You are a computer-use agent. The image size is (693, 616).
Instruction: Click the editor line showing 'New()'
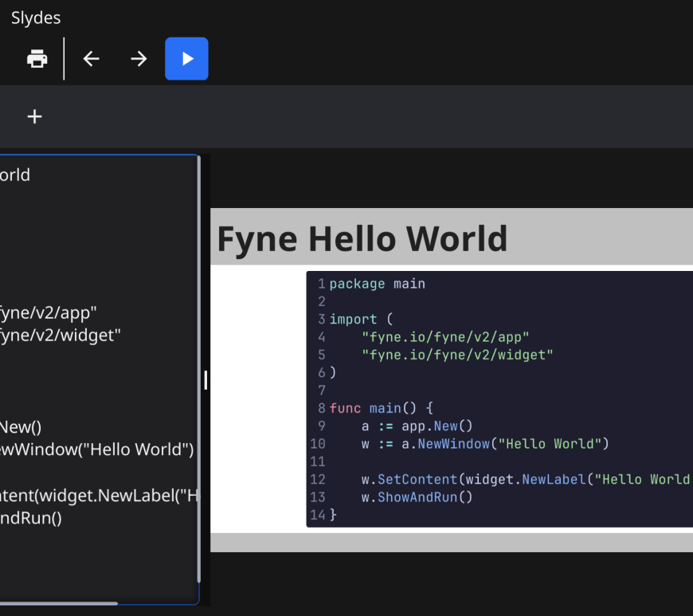[x=20, y=427]
